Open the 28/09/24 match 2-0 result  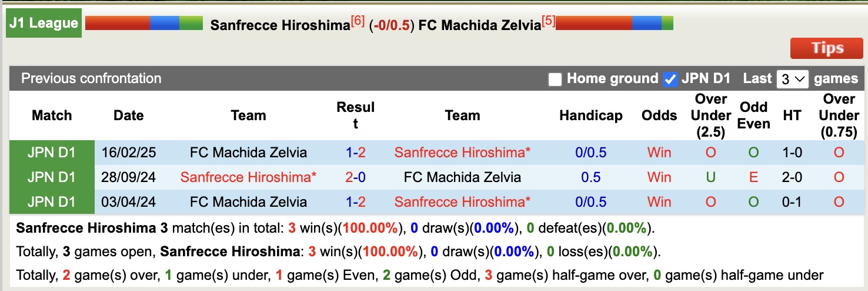tap(356, 177)
